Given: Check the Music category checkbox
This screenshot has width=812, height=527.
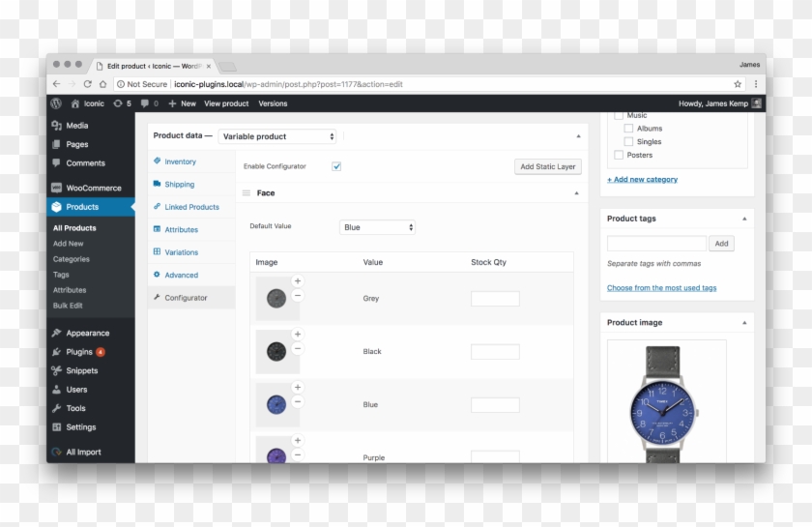Looking at the screenshot, I should click(x=619, y=115).
